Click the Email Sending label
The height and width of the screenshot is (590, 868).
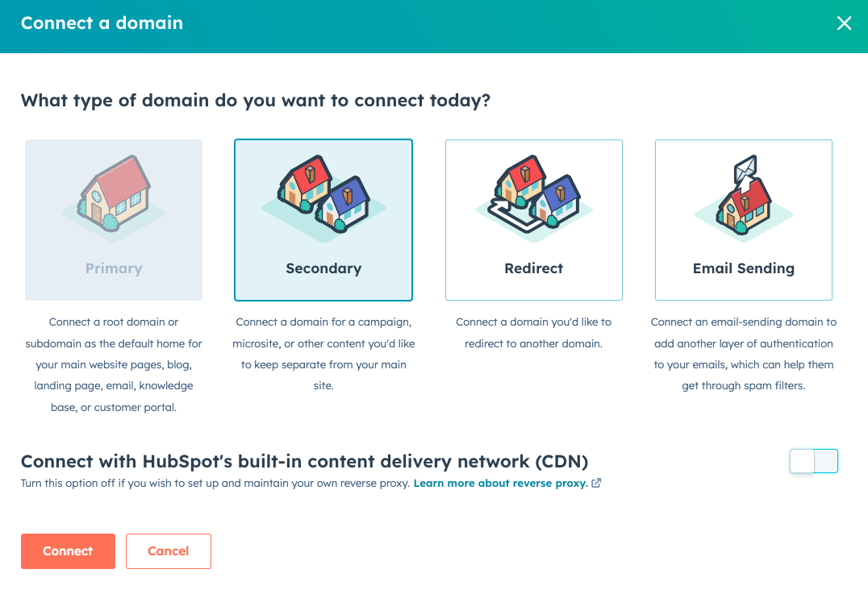[x=743, y=268]
